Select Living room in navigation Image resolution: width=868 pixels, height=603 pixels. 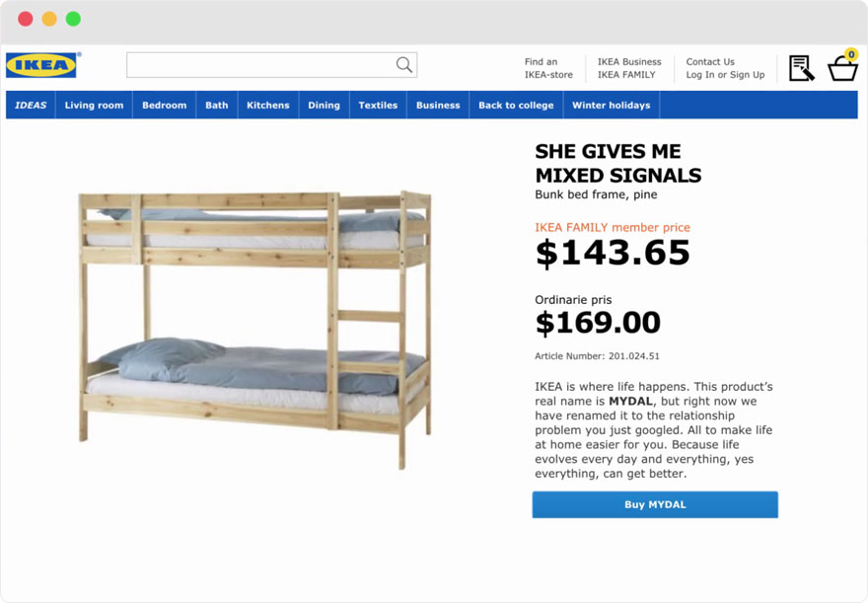(94, 106)
